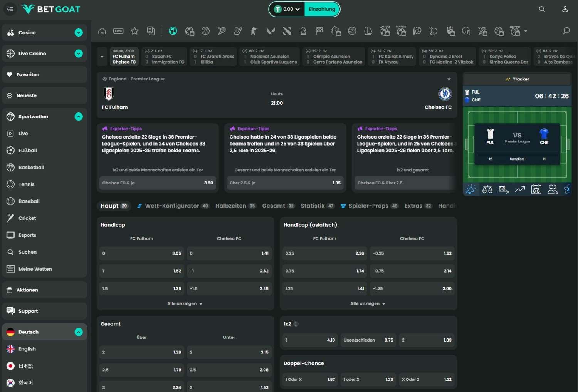Switch language to English
The image size is (578, 392).
coord(45,349)
